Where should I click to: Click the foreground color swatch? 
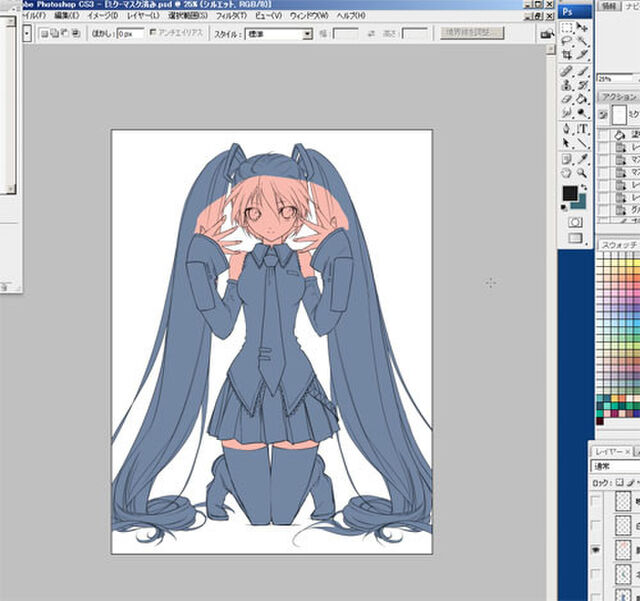570,192
